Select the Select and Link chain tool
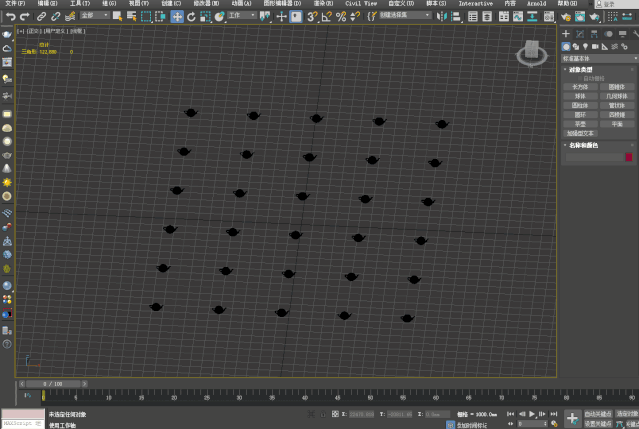The height and width of the screenshot is (429, 639). (41, 16)
